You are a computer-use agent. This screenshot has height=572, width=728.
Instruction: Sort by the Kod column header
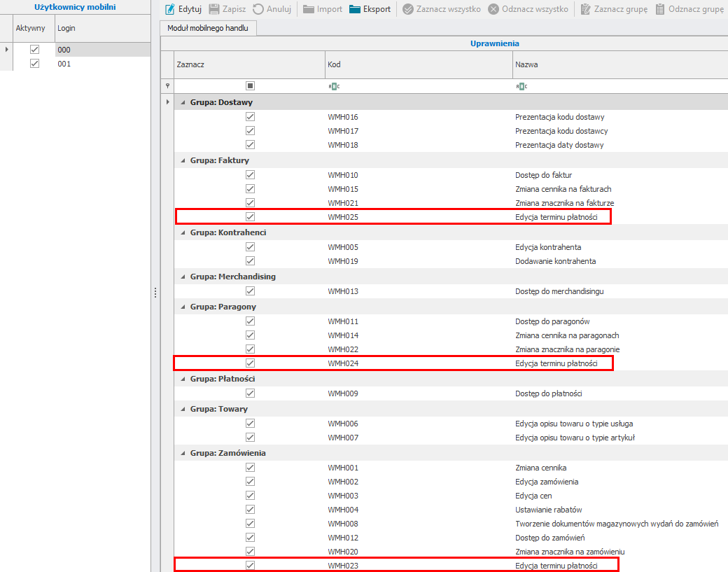419,64
